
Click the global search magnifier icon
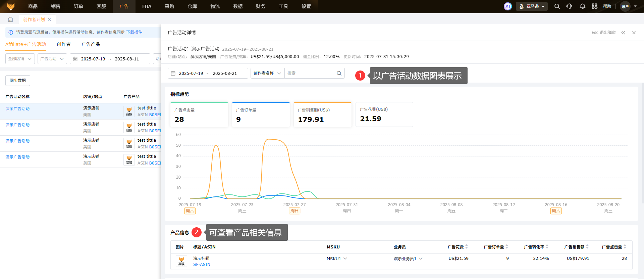point(557,6)
